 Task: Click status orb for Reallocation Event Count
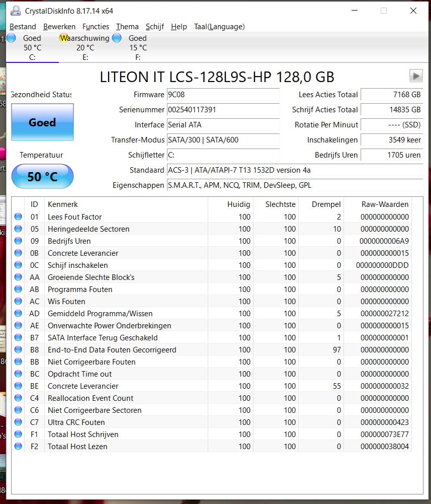tap(18, 398)
